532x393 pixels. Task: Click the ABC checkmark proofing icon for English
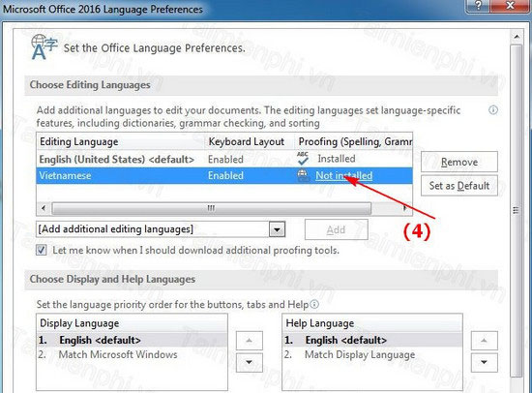[303, 159]
